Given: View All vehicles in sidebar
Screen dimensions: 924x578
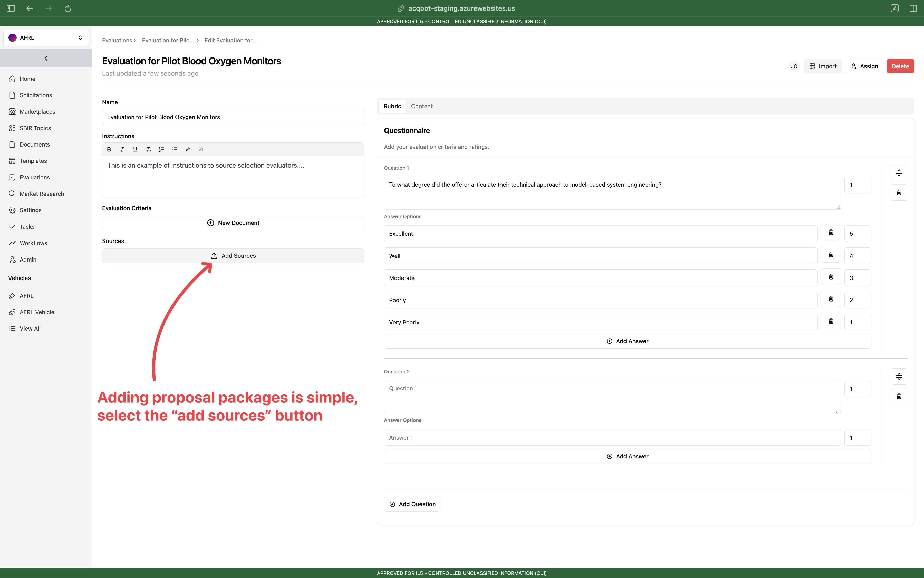Looking at the screenshot, I should click(x=30, y=329).
